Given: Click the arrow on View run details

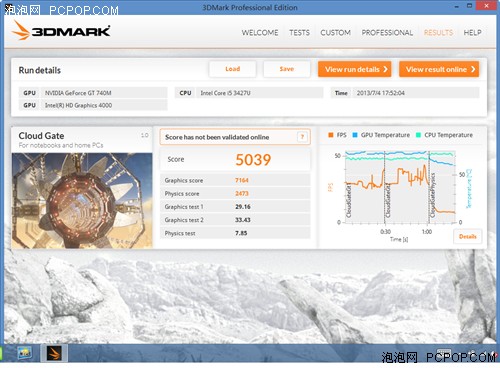Looking at the screenshot, I should 385,69.
